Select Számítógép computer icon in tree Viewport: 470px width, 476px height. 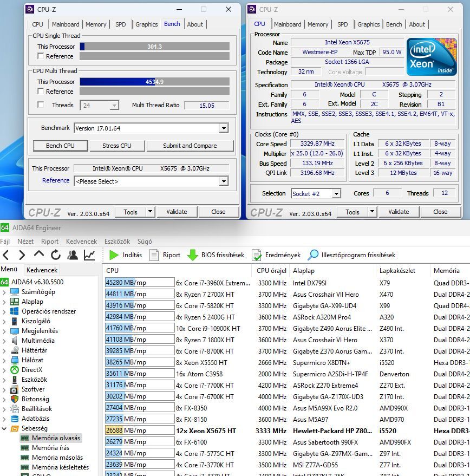15,292
